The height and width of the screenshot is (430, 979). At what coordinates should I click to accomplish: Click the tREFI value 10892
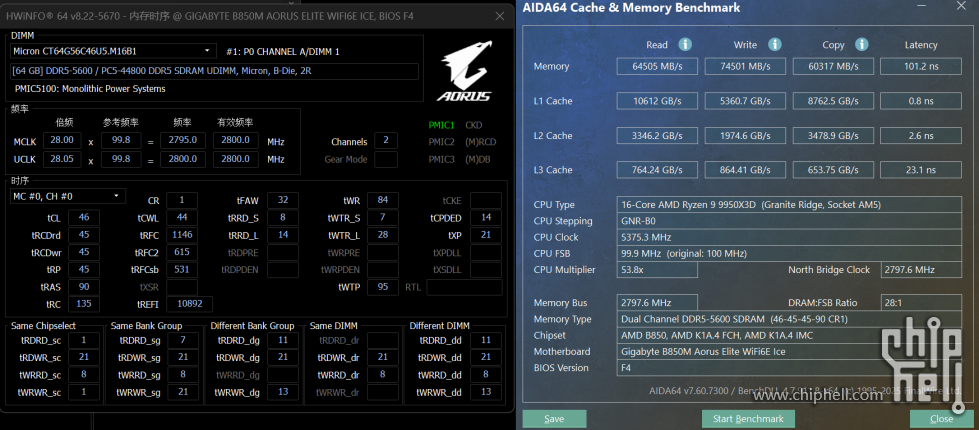[189, 304]
